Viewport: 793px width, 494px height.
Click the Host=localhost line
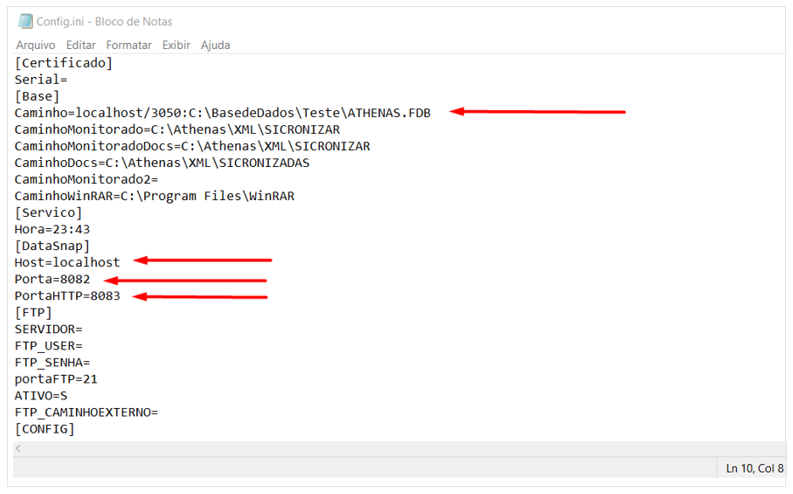67,262
